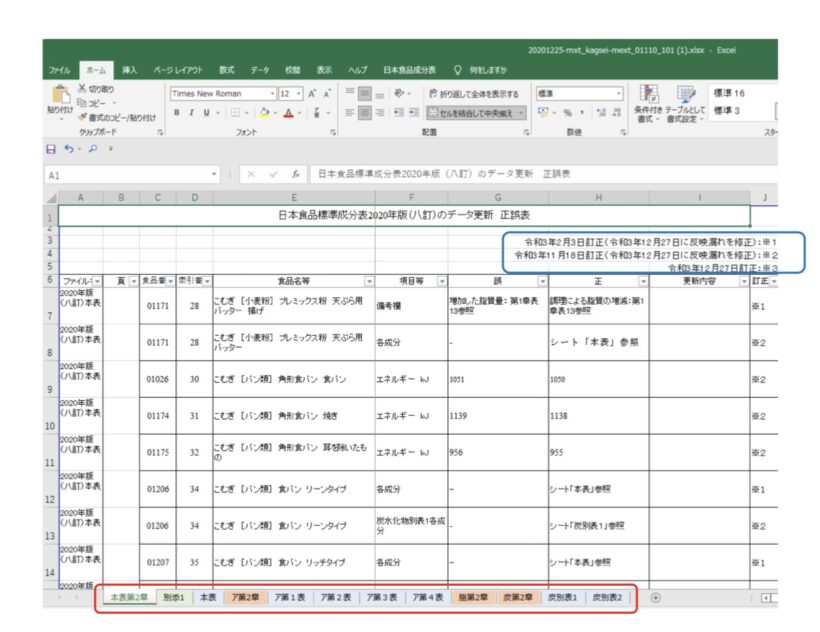Toggle Italic formatting
Viewport: 820px width, 632px height.
coord(190,112)
